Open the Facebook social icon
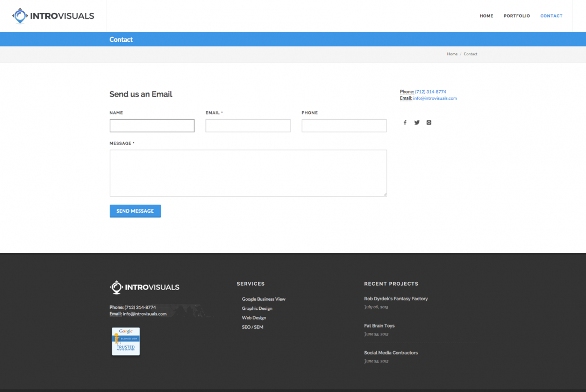 click(405, 122)
